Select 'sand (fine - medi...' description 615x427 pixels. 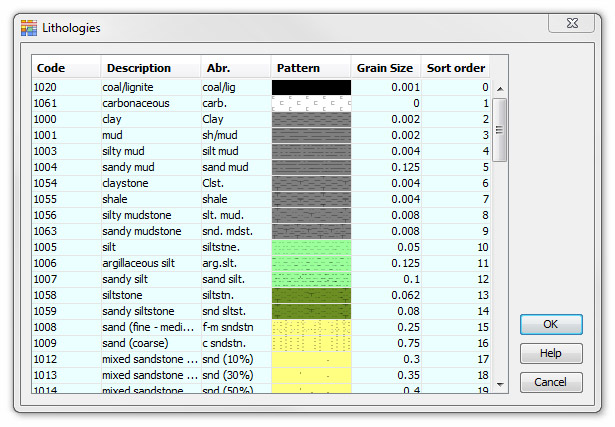click(x=151, y=327)
